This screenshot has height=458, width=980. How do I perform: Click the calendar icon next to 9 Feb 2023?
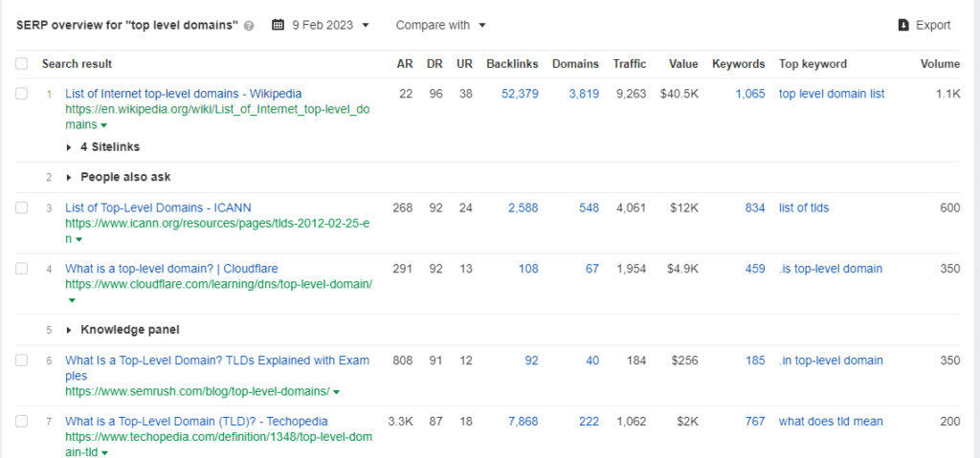pos(278,25)
